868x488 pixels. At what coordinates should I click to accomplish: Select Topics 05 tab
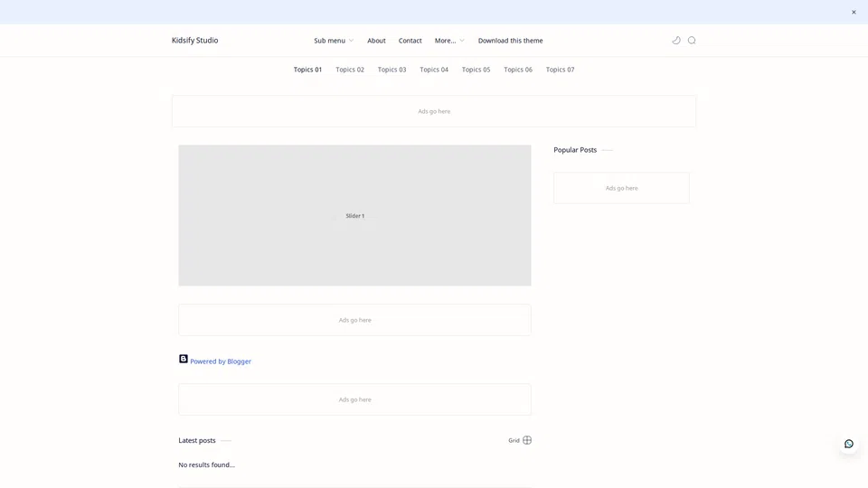point(476,70)
